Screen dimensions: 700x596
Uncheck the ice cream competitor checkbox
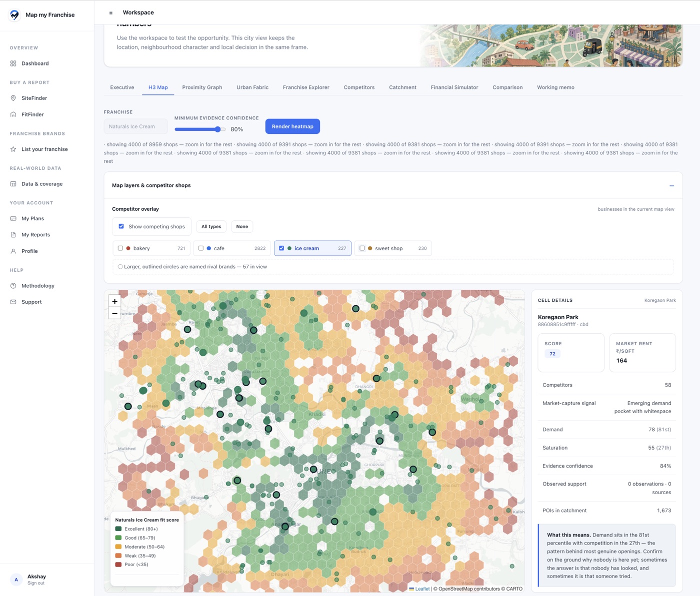pyautogui.click(x=281, y=248)
